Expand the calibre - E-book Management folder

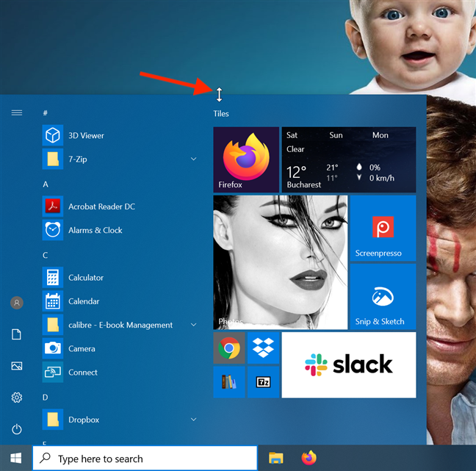[194, 325]
